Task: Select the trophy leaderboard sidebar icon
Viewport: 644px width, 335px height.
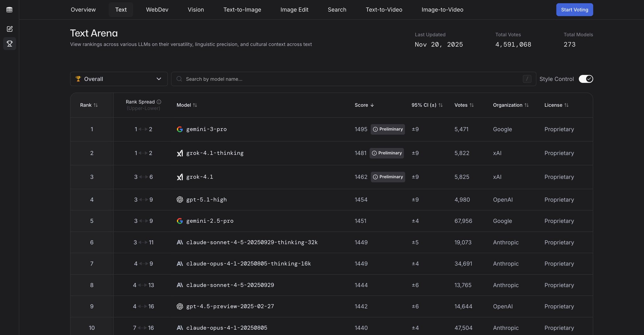Action: point(9,43)
